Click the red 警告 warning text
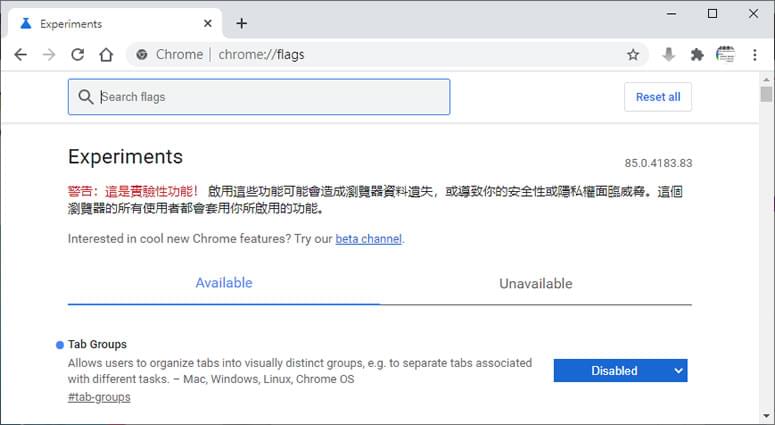The height and width of the screenshot is (425, 775). coord(133,192)
